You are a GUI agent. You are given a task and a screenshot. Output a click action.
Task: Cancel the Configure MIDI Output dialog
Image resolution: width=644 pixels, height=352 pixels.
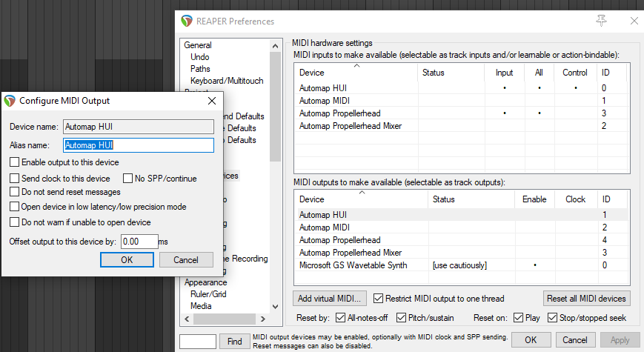[x=186, y=259]
